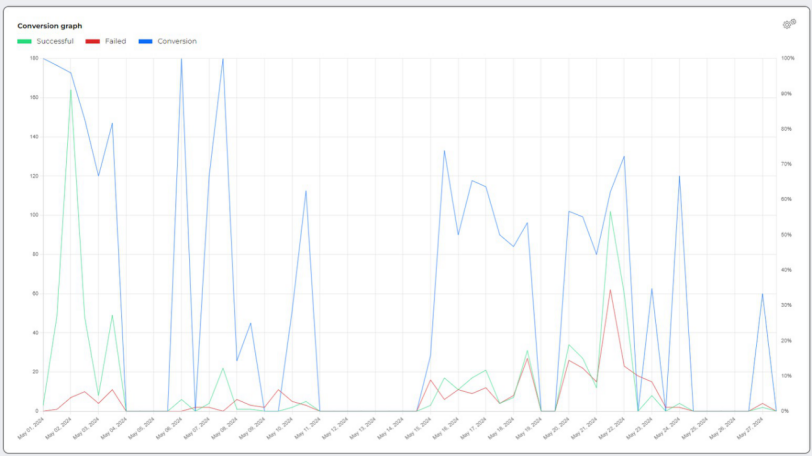Select the Conversion peak at May 11
812x457 pixels.
click(x=306, y=191)
